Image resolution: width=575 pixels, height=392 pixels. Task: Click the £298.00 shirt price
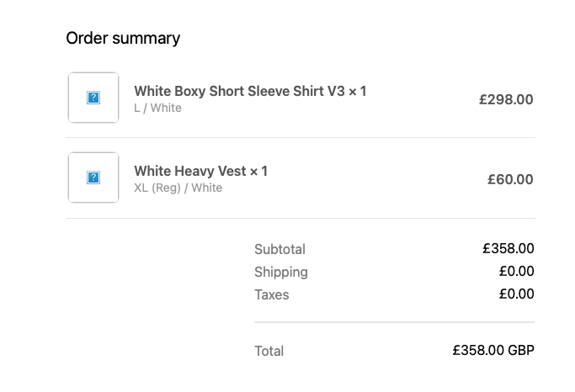tap(506, 99)
